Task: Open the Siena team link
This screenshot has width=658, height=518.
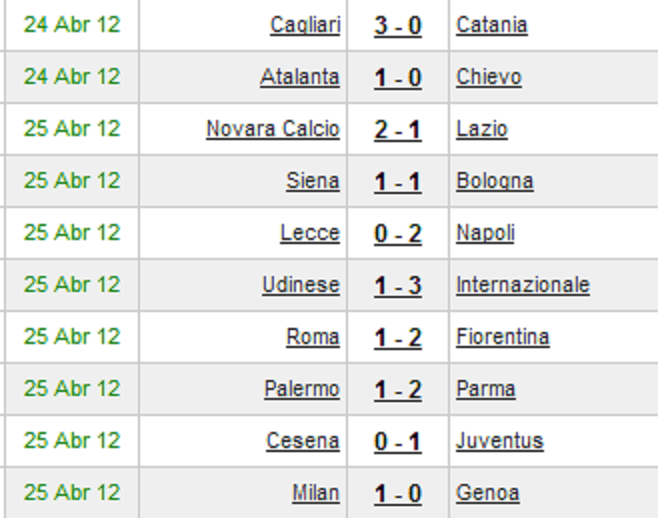Action: coord(313,181)
